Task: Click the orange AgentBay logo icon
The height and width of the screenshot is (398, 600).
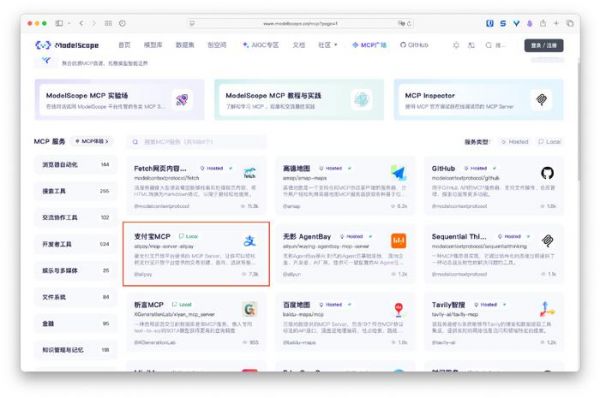Action: pyautogui.click(x=398, y=241)
